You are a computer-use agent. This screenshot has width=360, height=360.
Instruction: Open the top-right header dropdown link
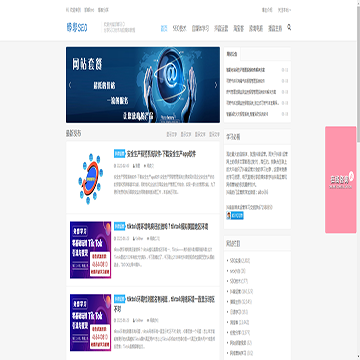coord(284,10)
